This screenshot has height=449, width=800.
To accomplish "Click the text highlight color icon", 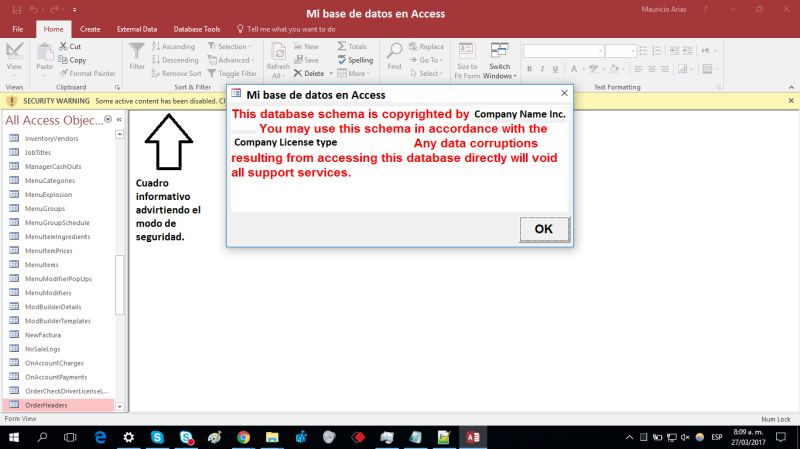I will coord(593,69).
